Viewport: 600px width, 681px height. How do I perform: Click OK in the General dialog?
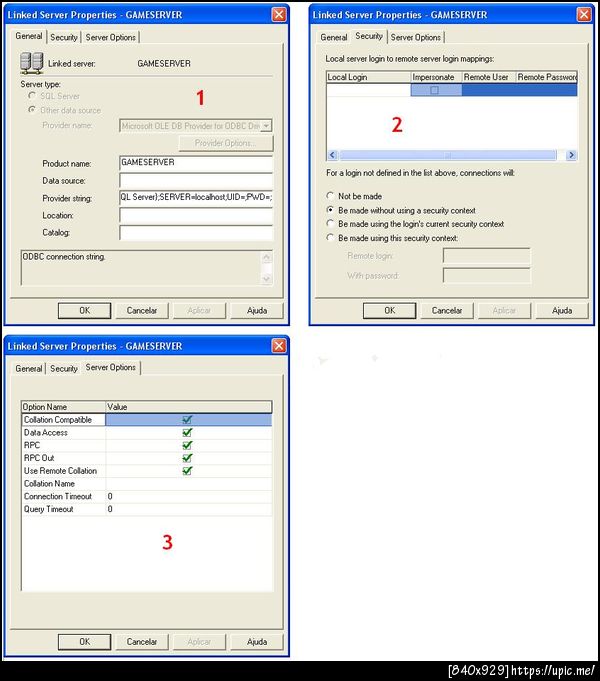point(84,311)
